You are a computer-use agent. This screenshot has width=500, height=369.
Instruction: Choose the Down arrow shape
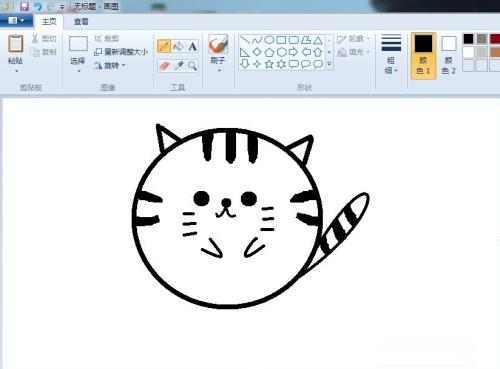245,64
